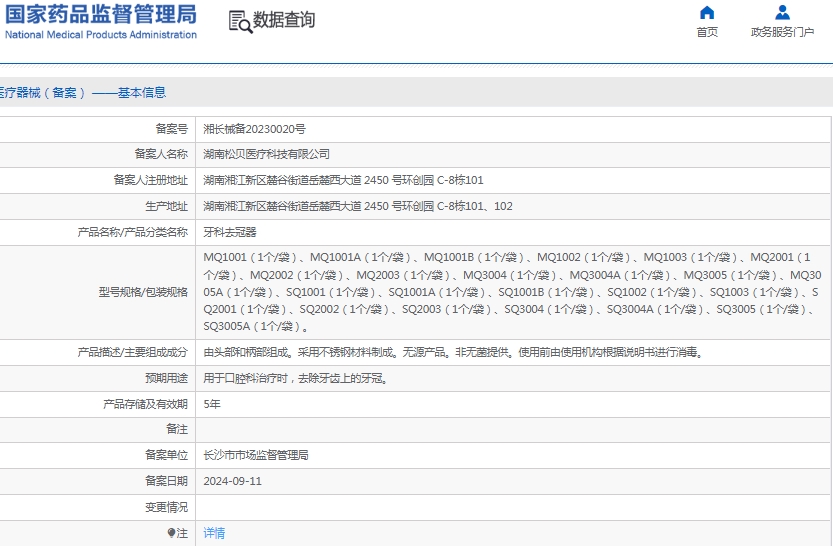Select the registered address ending C-8栋101

point(343,180)
